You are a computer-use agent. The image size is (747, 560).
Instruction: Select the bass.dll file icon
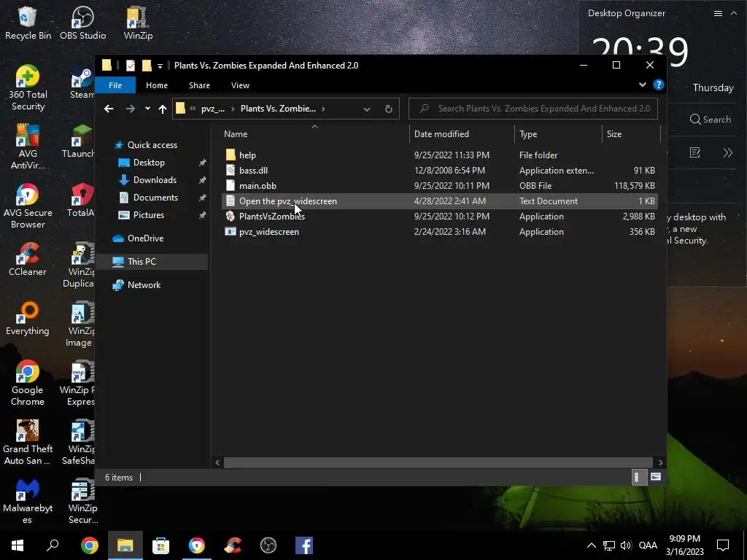point(231,170)
